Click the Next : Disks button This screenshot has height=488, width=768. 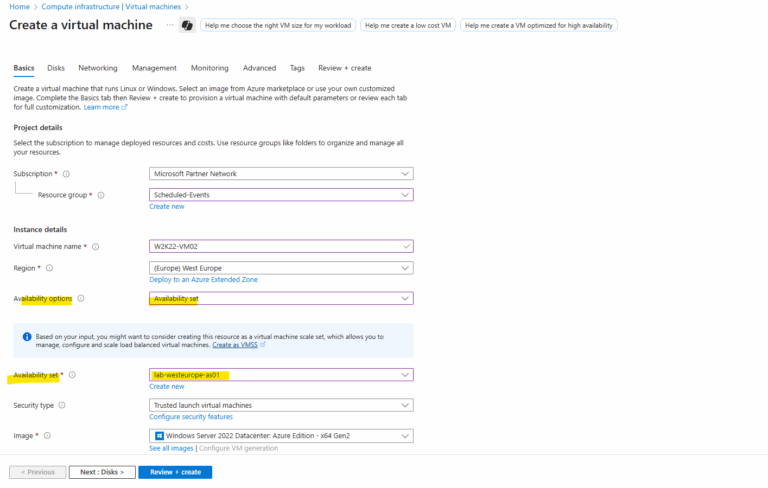click(x=102, y=472)
